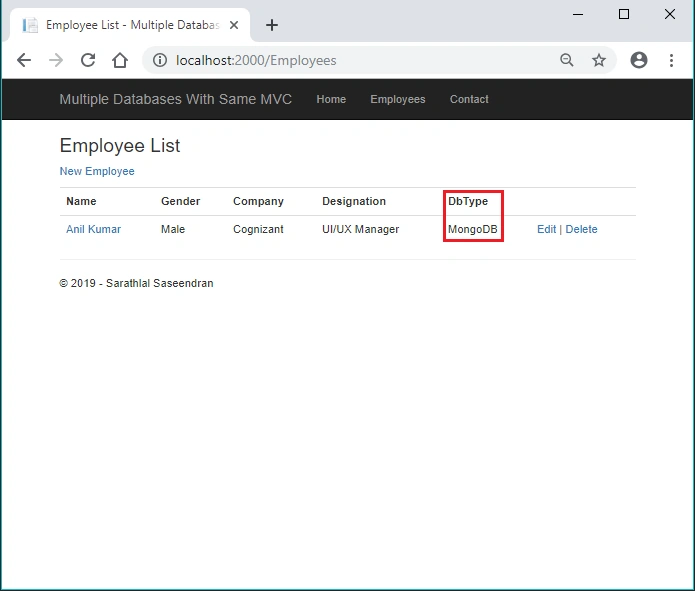Click the Company column header

pyautogui.click(x=258, y=201)
